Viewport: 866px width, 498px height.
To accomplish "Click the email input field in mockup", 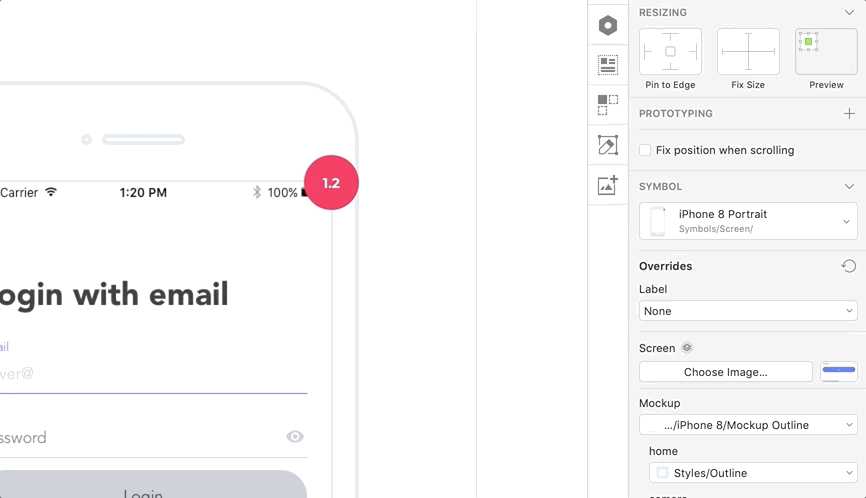I will [x=153, y=374].
